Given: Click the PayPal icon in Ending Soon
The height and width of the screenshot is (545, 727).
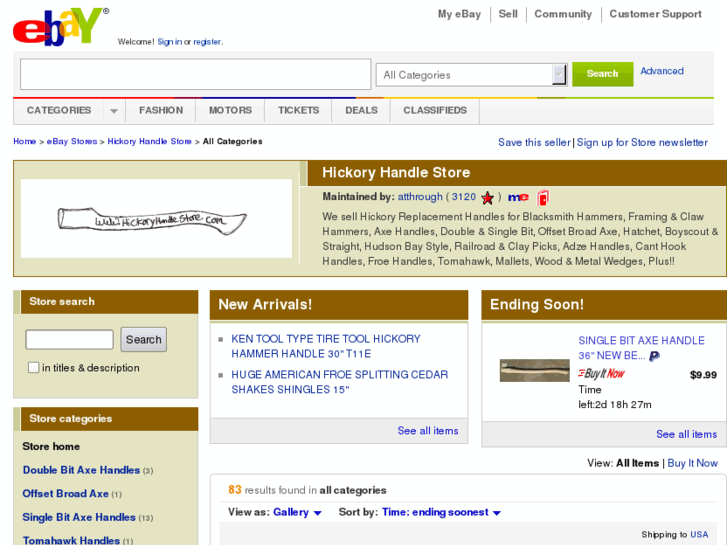Looking at the screenshot, I should [x=654, y=356].
